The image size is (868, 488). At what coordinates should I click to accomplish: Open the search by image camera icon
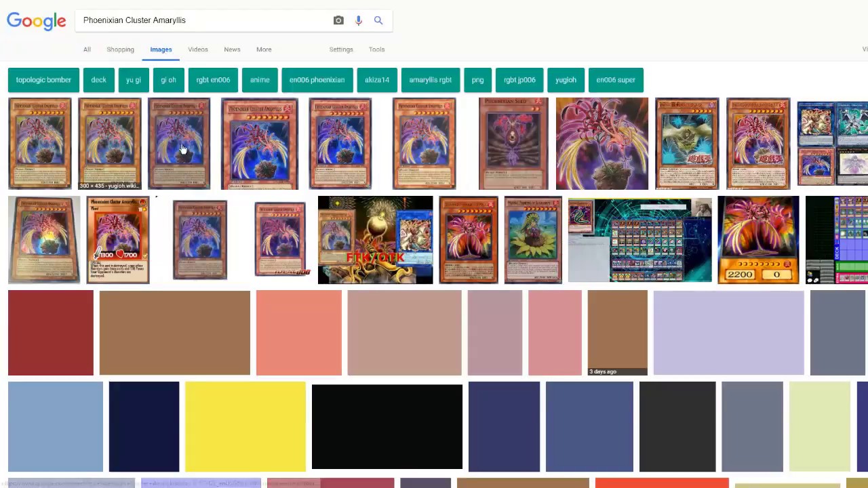click(x=338, y=20)
